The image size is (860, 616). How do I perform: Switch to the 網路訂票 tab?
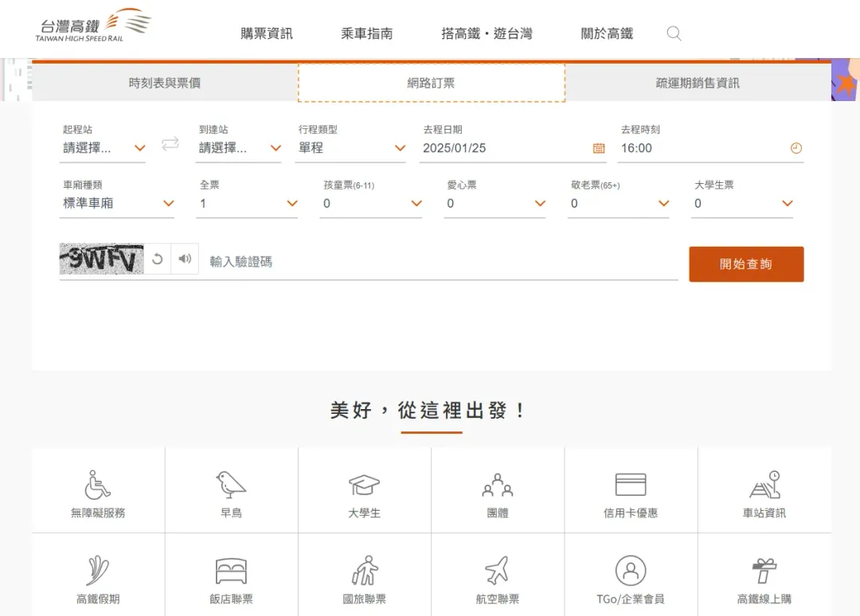[431, 83]
